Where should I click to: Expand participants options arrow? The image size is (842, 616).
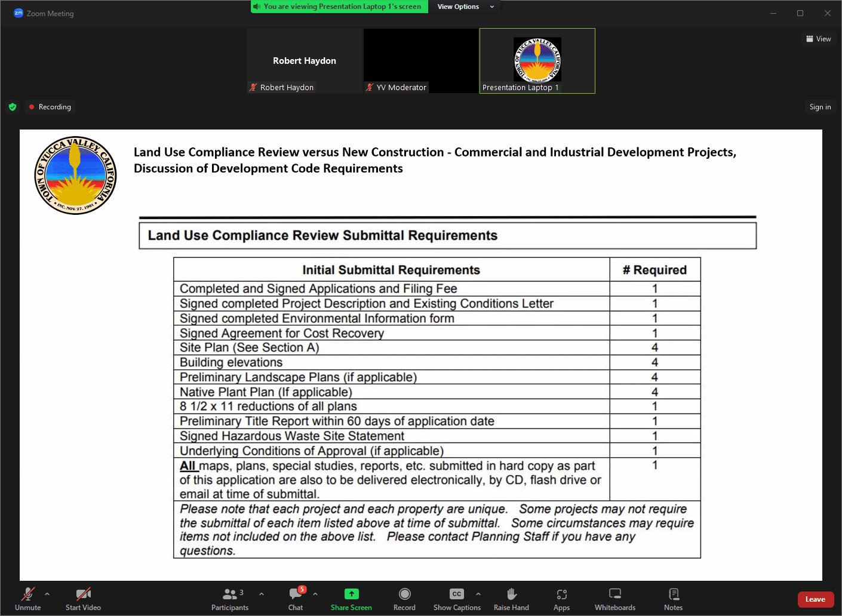(x=262, y=594)
